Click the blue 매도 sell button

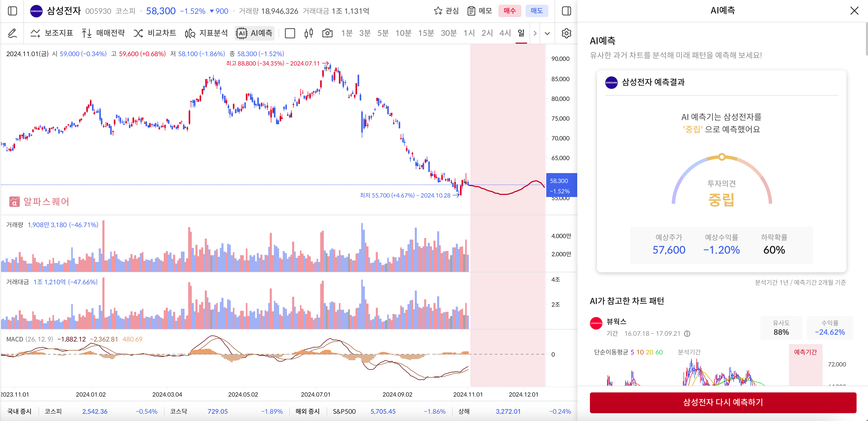point(536,11)
